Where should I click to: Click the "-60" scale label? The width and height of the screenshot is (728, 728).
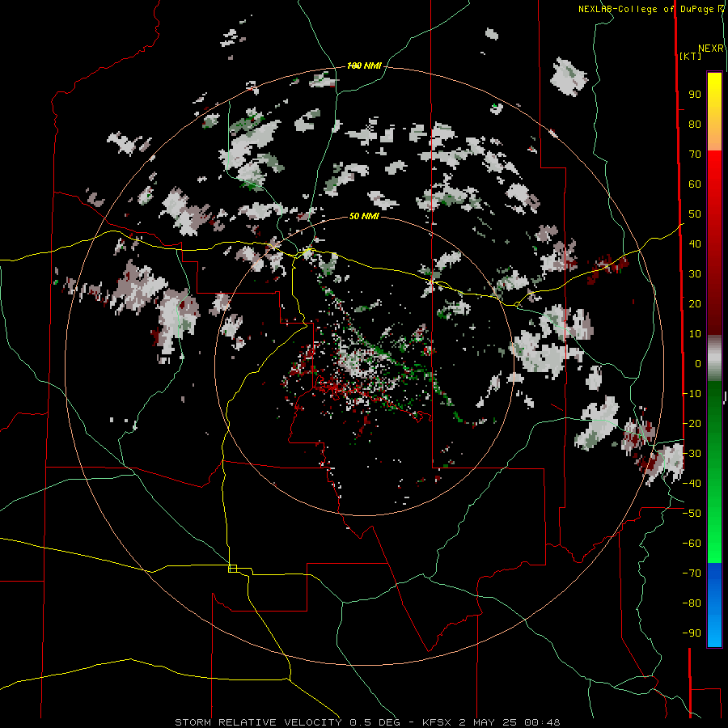click(x=692, y=544)
